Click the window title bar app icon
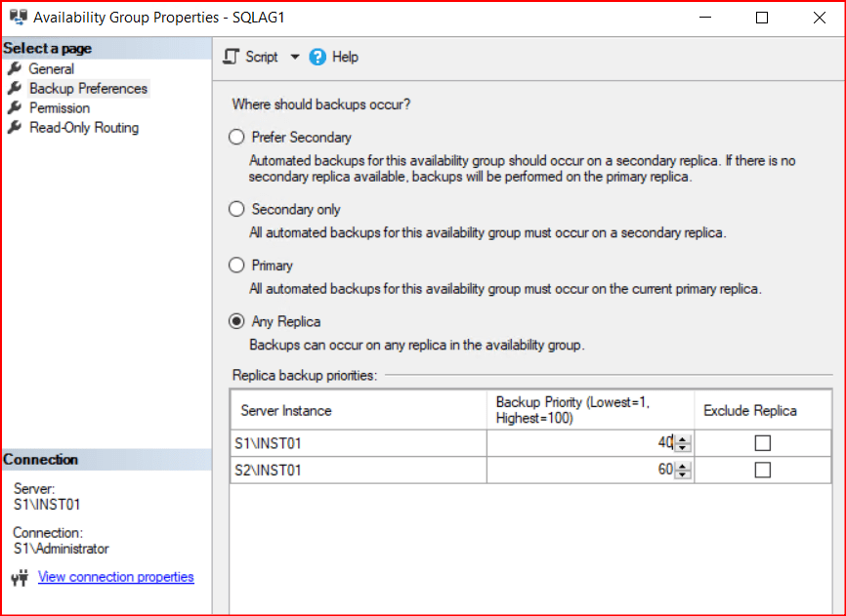Image resolution: width=846 pixels, height=616 pixels. [18, 17]
